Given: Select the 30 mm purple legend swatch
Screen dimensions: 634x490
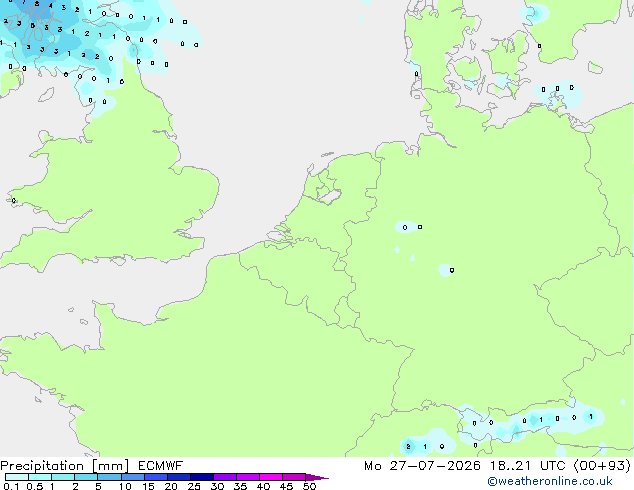Looking at the screenshot, I should (x=224, y=477).
